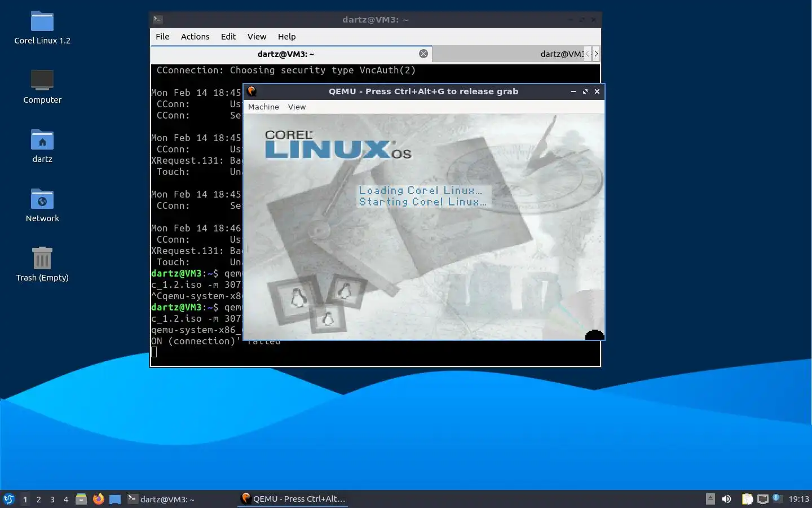Viewport: 812px width, 508px height.
Task: Open the terminal View menu
Action: tap(257, 37)
